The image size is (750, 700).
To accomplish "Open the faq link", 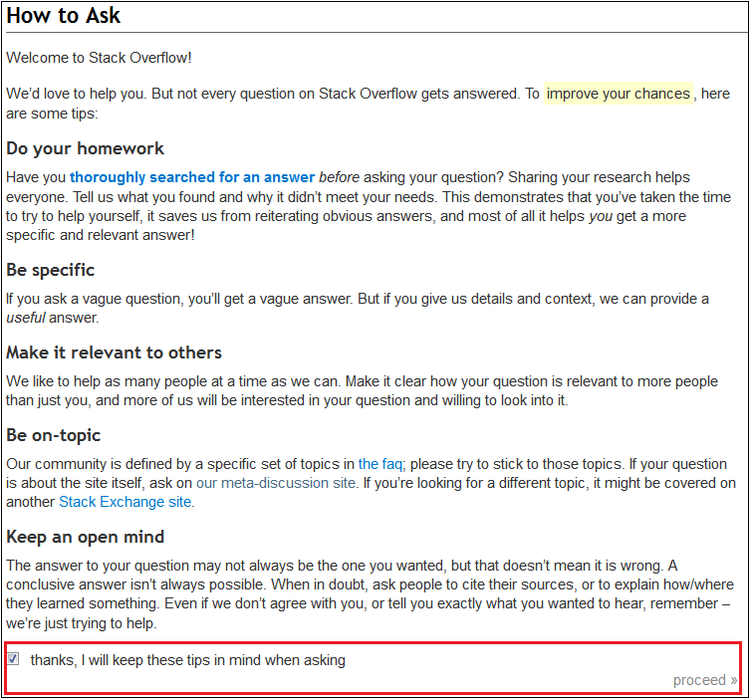I will 380,464.
